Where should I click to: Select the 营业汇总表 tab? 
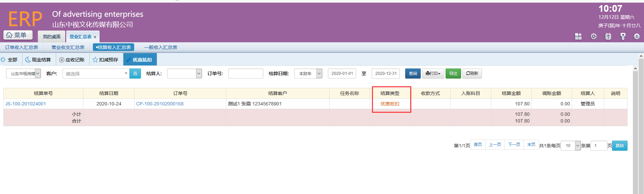pyautogui.click(x=80, y=37)
